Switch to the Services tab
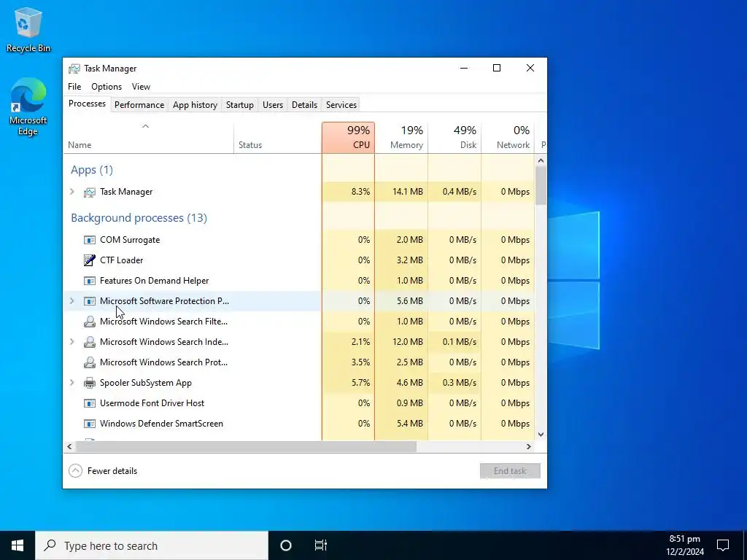 click(x=341, y=105)
